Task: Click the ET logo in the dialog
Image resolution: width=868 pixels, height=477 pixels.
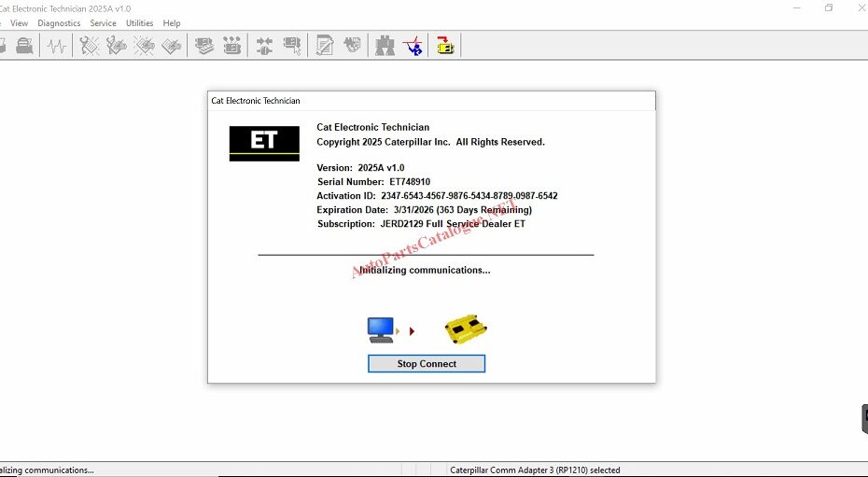Action: [264, 144]
